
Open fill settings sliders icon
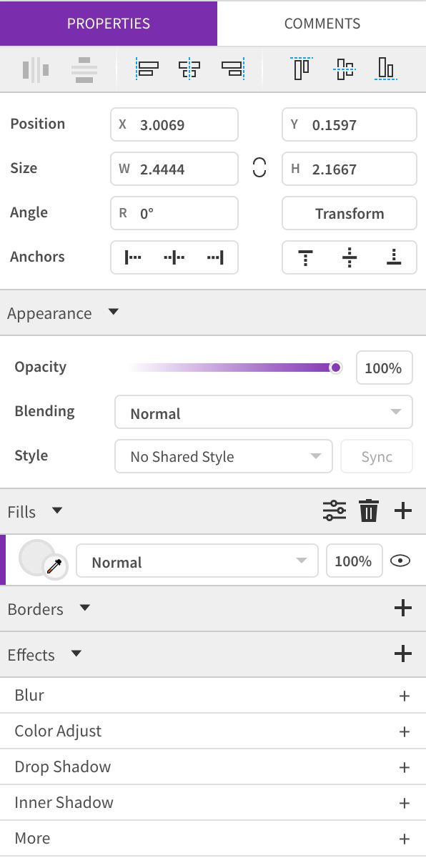click(334, 511)
